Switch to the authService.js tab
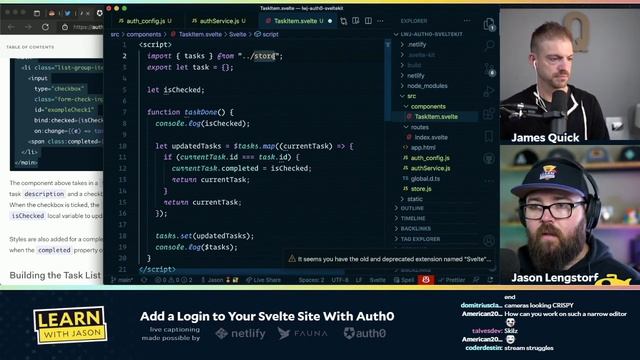This screenshot has height=360, width=640. coord(219,21)
